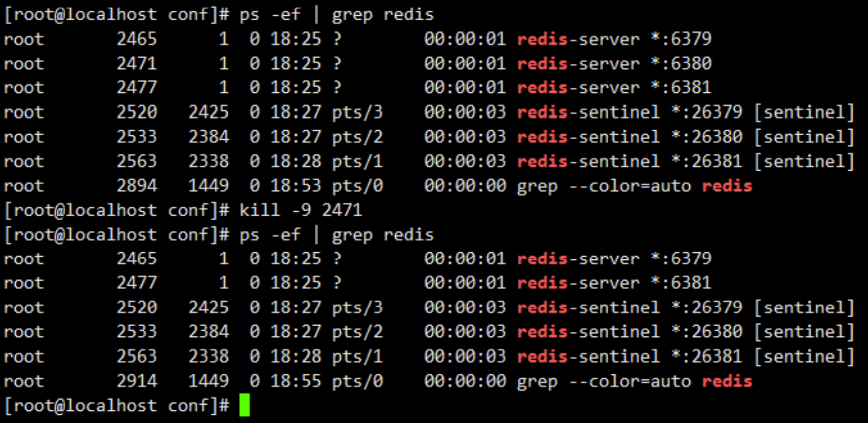Click the second redis-server *:6381 entry
868x423 pixels.
click(x=614, y=283)
